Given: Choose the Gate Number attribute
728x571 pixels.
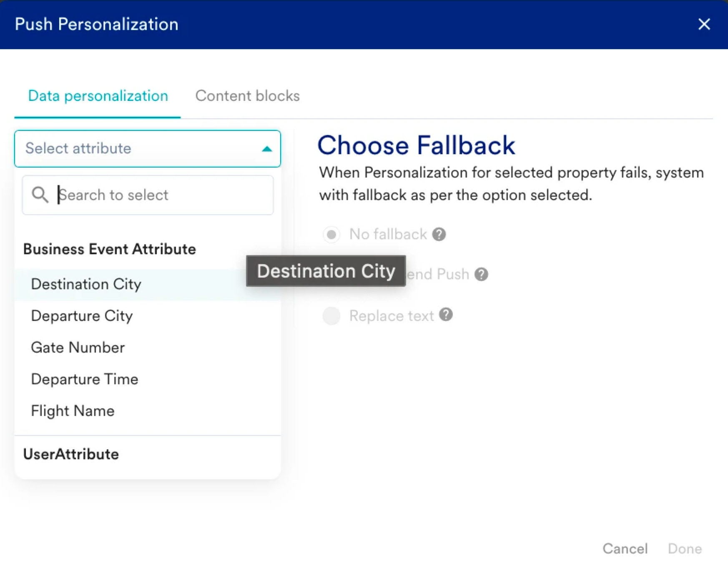Looking at the screenshot, I should [x=148, y=348].
